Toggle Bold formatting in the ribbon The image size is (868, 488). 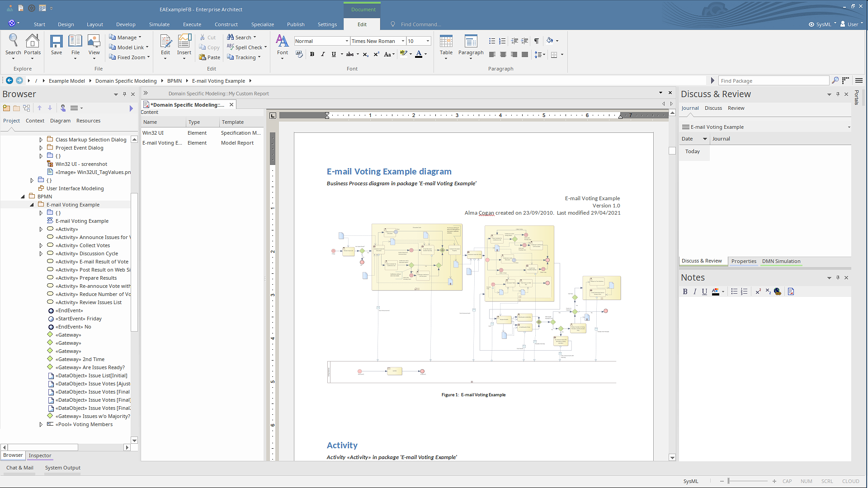(x=312, y=55)
